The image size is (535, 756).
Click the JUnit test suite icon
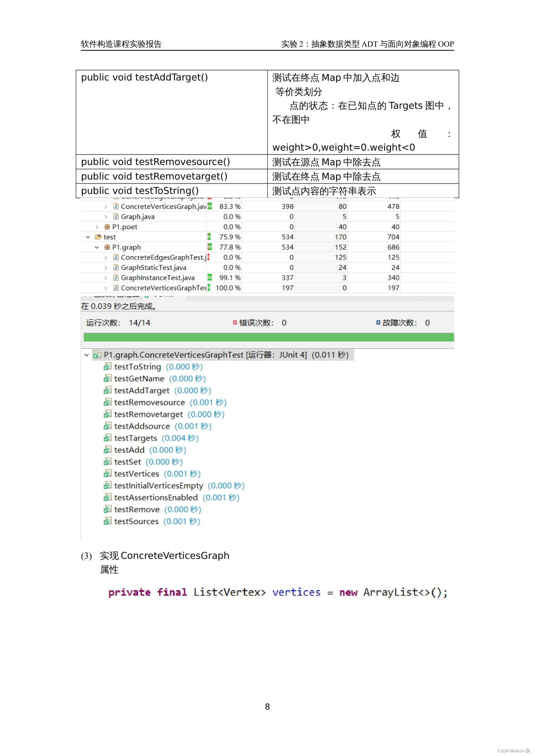point(97,355)
